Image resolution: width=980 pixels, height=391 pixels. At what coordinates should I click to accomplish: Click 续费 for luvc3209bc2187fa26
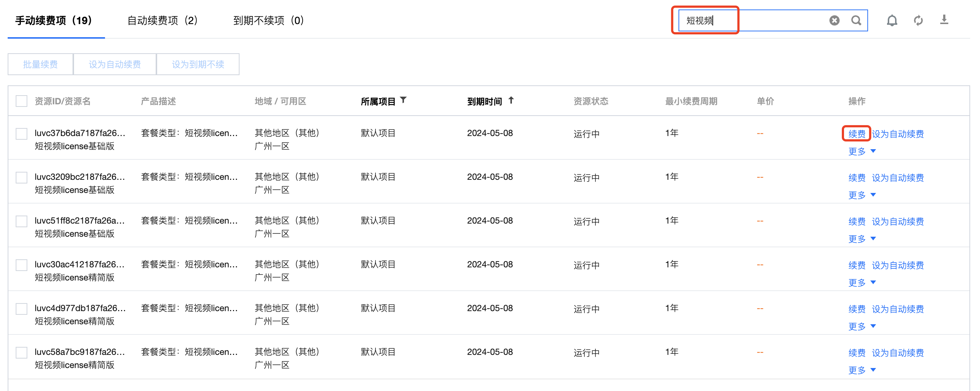click(857, 178)
